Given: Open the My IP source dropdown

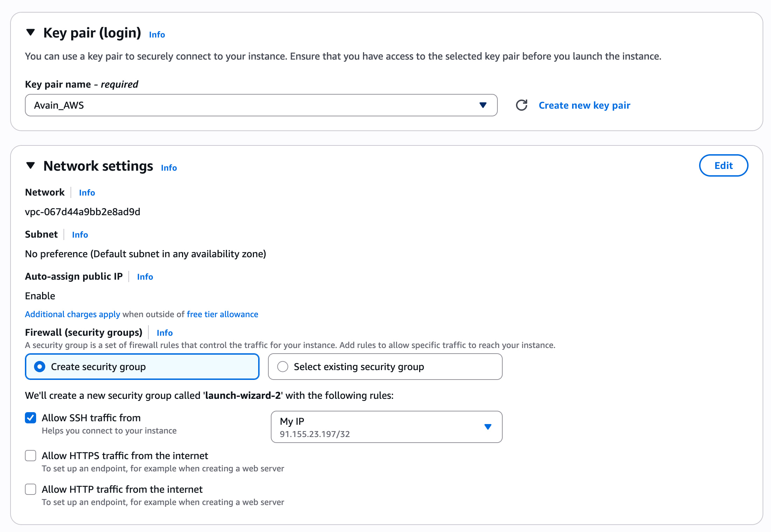Looking at the screenshot, I should [x=386, y=427].
